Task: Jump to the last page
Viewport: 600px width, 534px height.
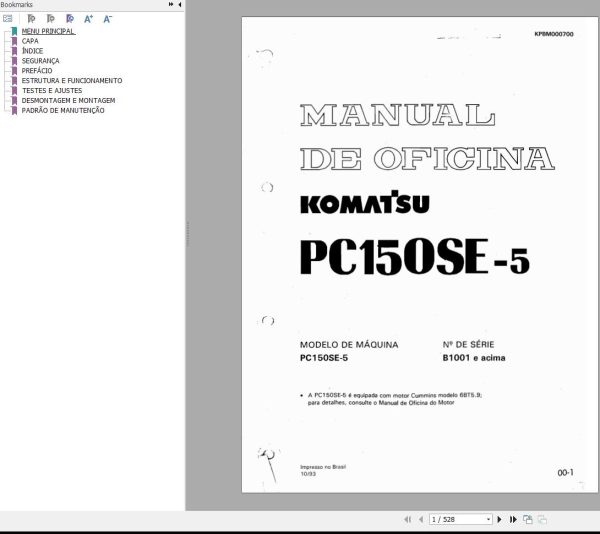Action: coord(513,519)
